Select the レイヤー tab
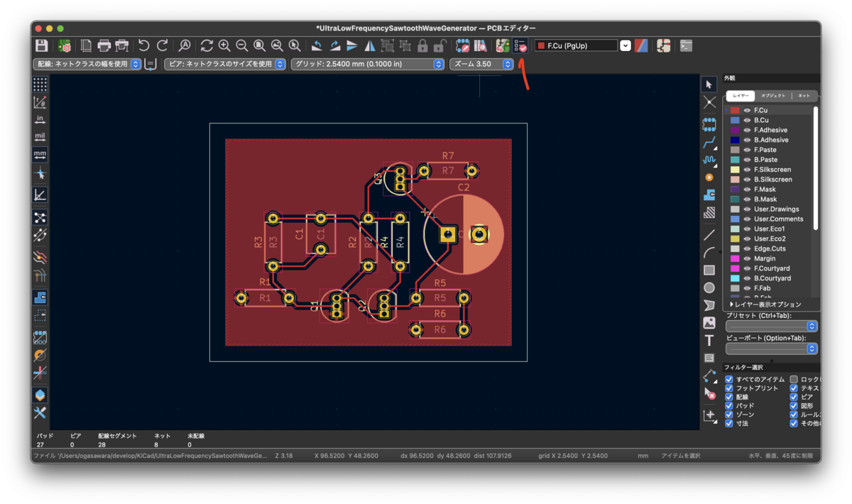This screenshot has height=504, width=852. point(741,95)
